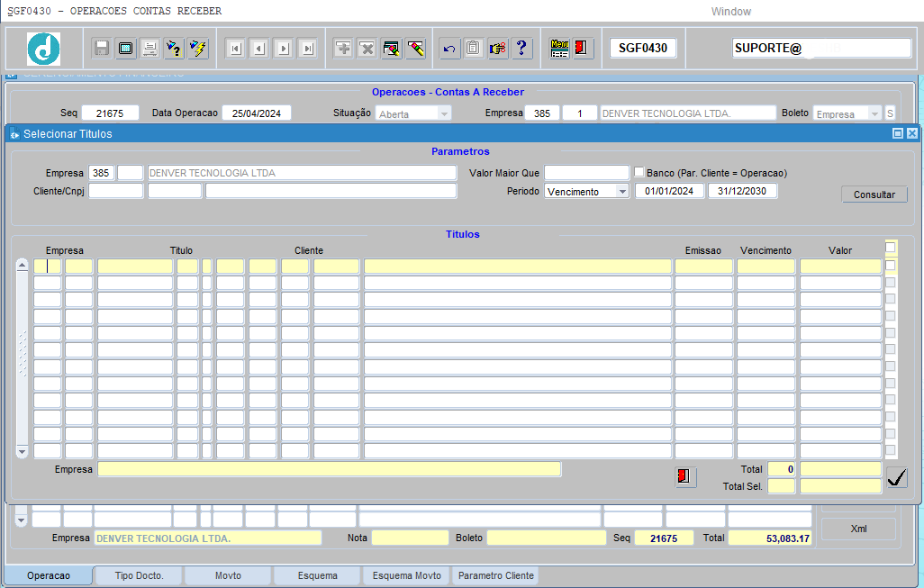
Task: Go to previous record toolbar arrow
Action: pos(260,49)
